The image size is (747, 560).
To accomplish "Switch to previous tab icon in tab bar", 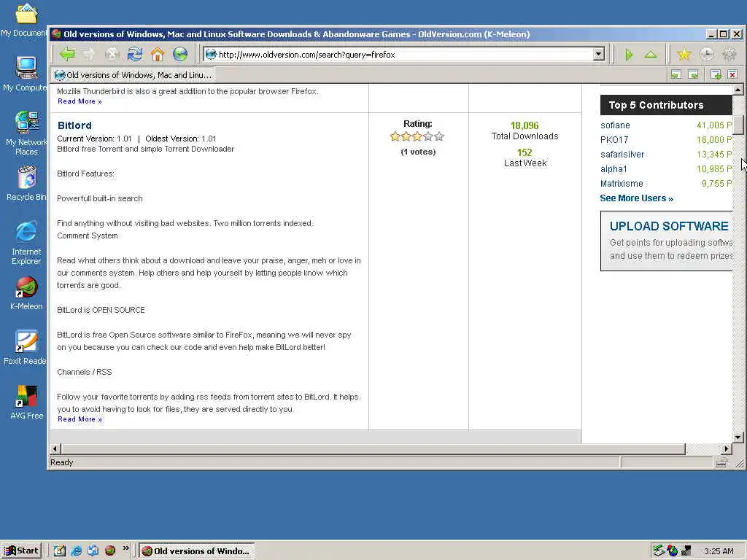I will click(676, 74).
